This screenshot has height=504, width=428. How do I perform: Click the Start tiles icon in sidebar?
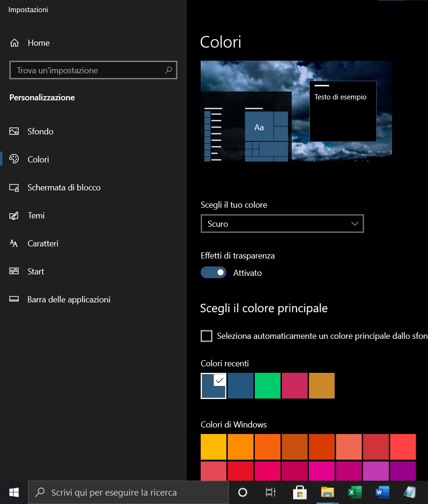pyautogui.click(x=14, y=271)
